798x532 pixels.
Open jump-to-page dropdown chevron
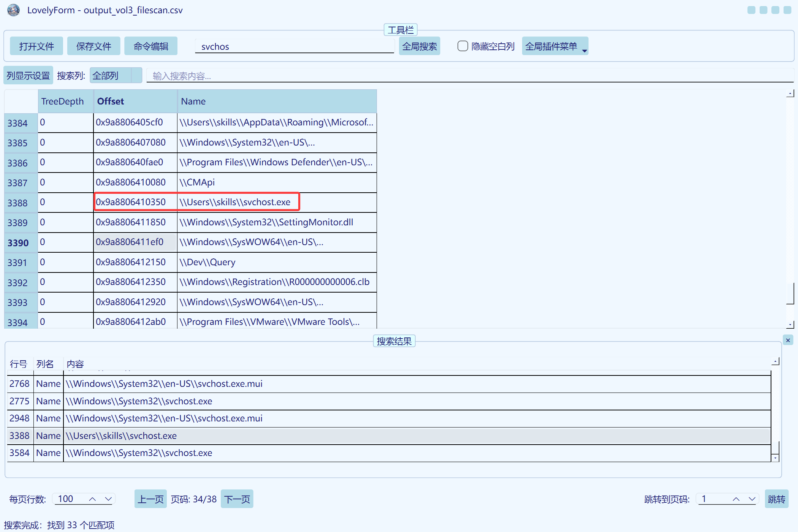click(x=752, y=499)
